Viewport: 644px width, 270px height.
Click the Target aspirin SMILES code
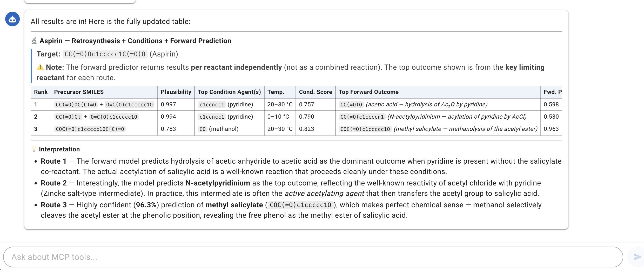click(x=105, y=54)
